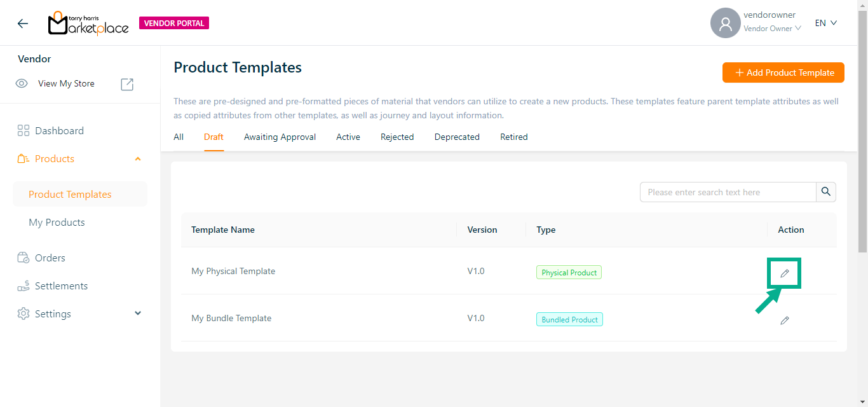Click the Marketplace logo
Image resolution: width=868 pixels, height=407 pixels.
(x=88, y=24)
